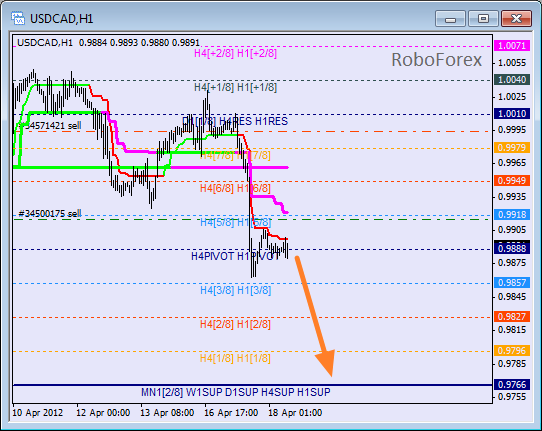
Task: Click sell order #34500175 label
Action: coord(50,214)
